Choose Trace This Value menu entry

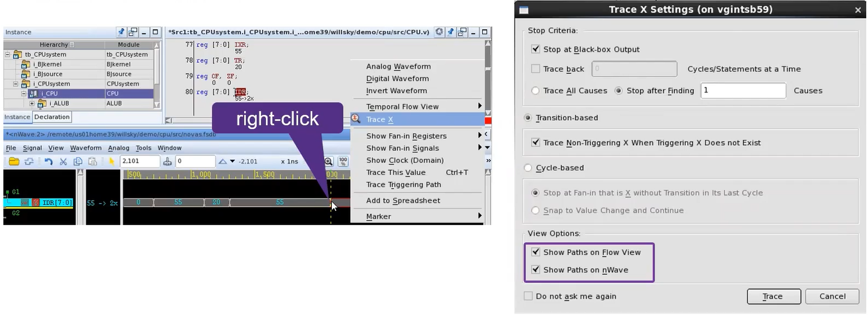click(x=417, y=172)
